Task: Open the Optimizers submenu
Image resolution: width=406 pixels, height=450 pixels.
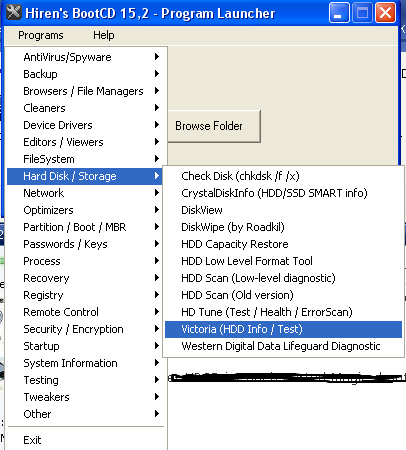Action: pos(85,210)
